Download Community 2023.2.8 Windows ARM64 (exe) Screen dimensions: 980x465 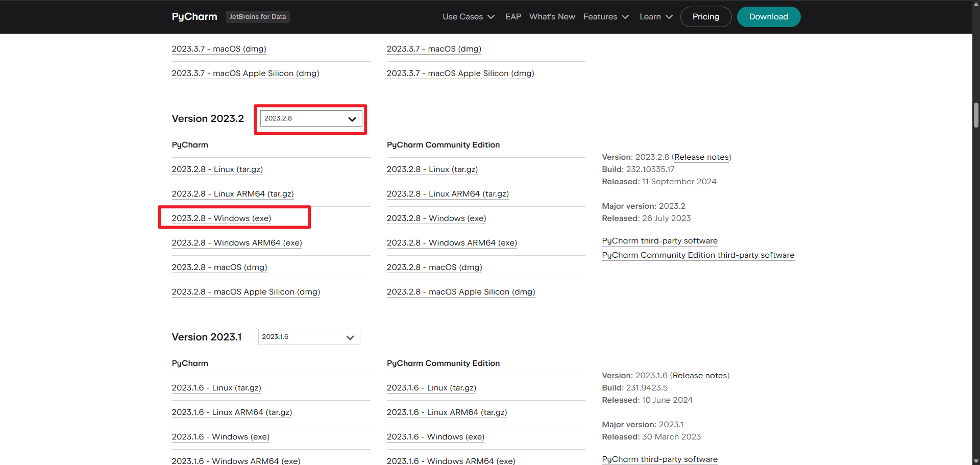point(452,243)
